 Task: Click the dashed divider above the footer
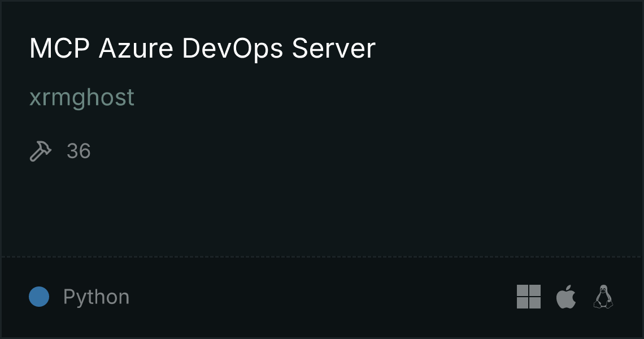(x=322, y=257)
